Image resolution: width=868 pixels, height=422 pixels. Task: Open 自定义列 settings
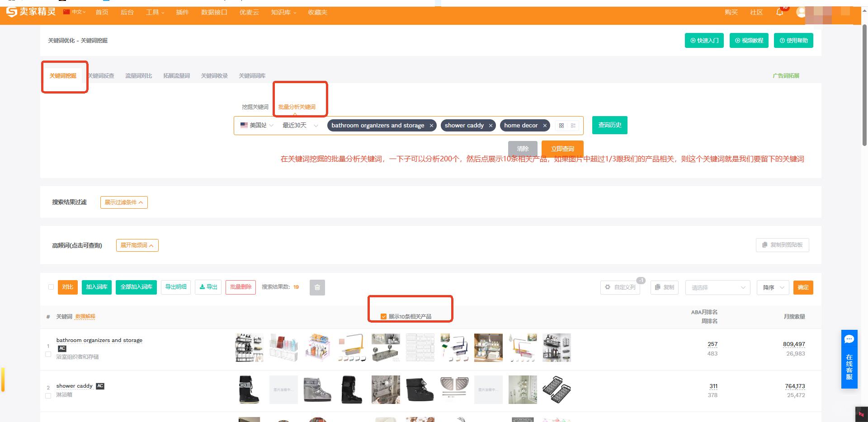point(620,287)
